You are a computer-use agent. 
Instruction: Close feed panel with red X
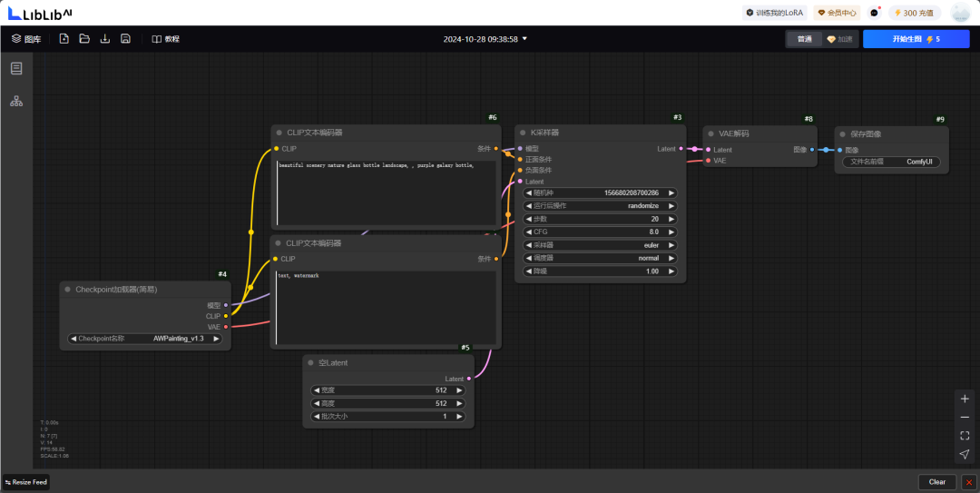pyautogui.click(x=969, y=482)
